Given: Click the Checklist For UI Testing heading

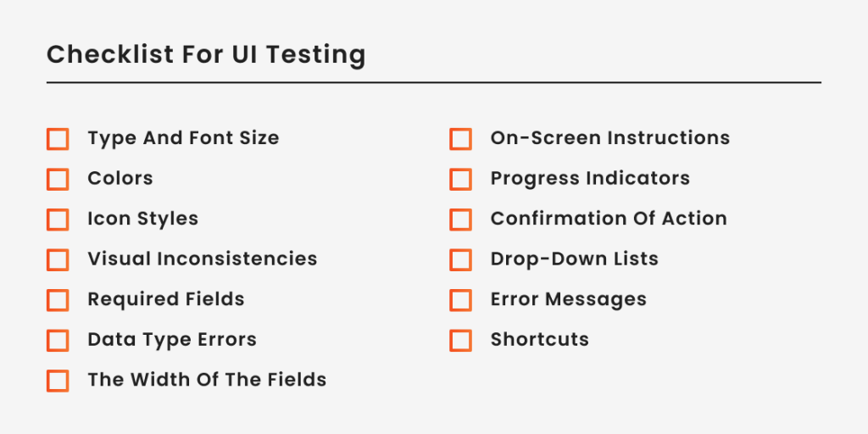Looking at the screenshot, I should coord(206,55).
